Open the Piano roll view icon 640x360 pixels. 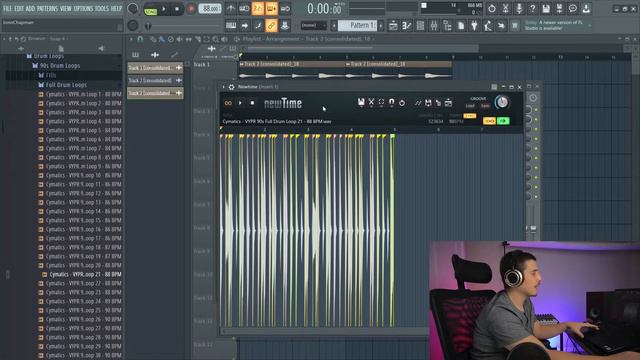point(407,26)
